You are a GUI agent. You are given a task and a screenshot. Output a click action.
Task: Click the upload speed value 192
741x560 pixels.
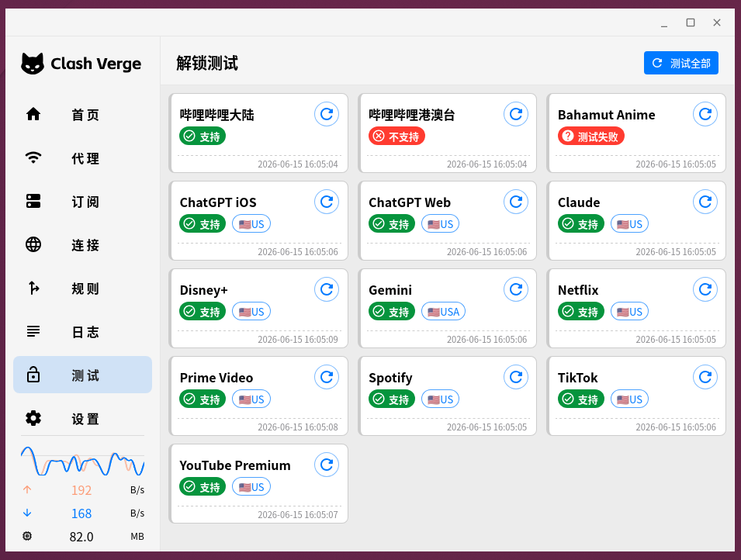point(81,490)
